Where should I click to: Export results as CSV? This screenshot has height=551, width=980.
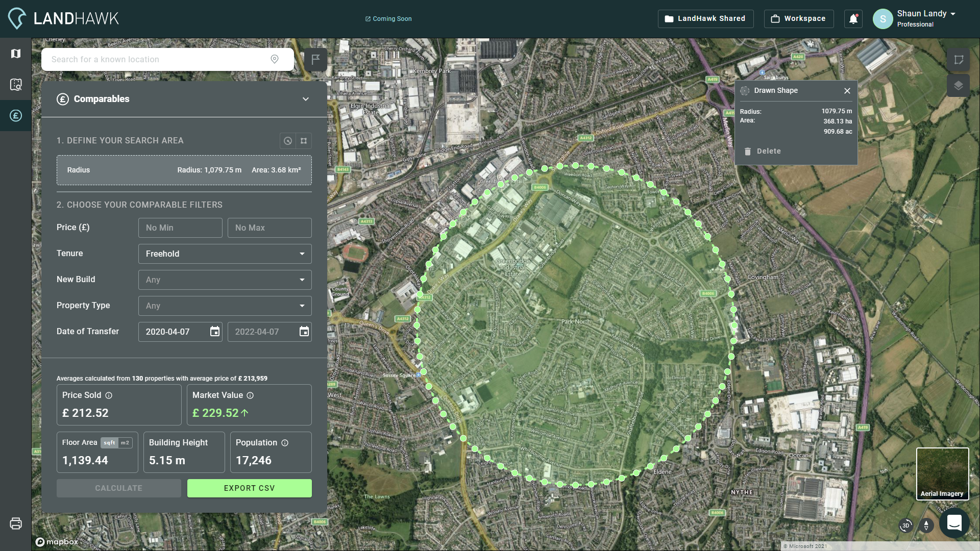[x=250, y=488]
